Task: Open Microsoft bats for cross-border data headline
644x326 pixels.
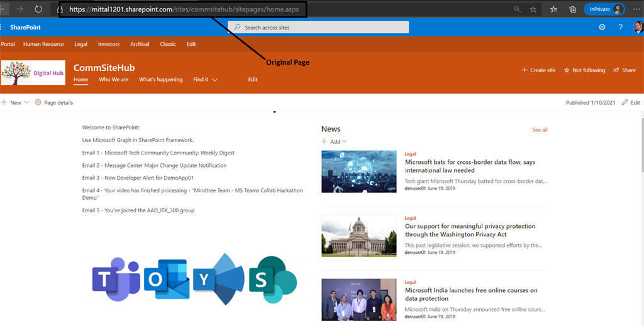Action: (x=470, y=166)
